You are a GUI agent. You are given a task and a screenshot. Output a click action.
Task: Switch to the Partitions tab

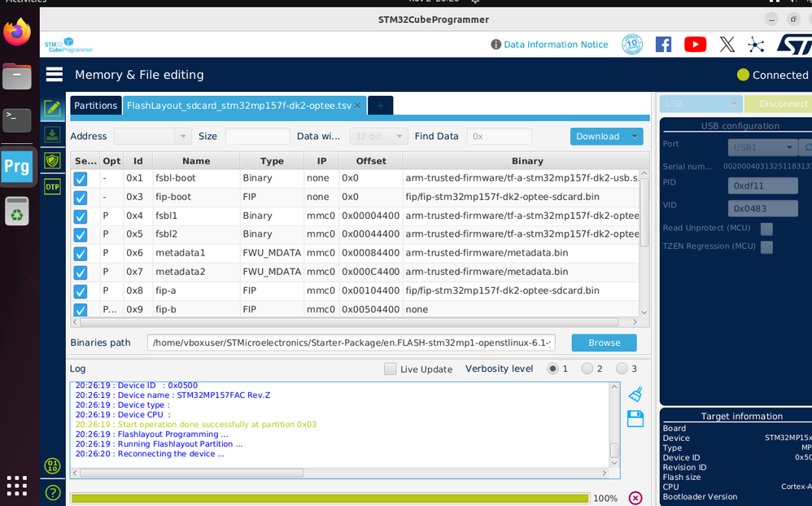(96, 106)
